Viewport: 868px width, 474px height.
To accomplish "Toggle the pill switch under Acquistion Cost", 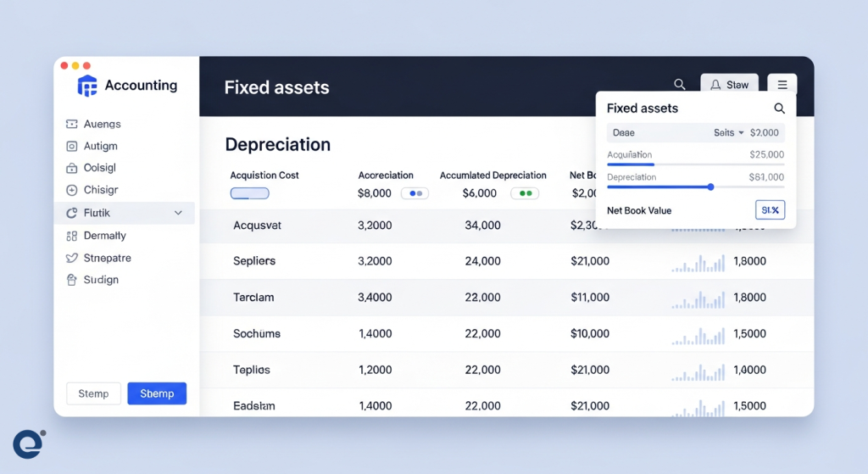I will [249, 193].
